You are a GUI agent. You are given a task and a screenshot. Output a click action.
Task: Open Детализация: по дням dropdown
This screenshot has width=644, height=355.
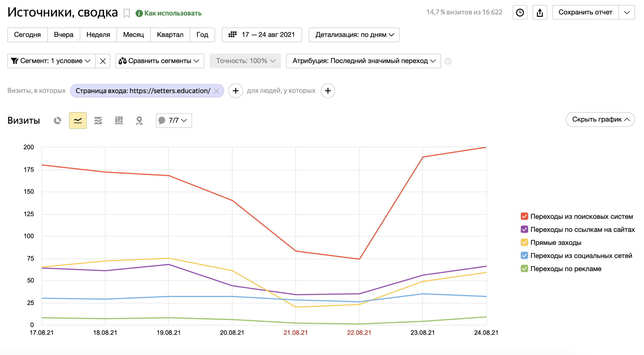coord(354,35)
